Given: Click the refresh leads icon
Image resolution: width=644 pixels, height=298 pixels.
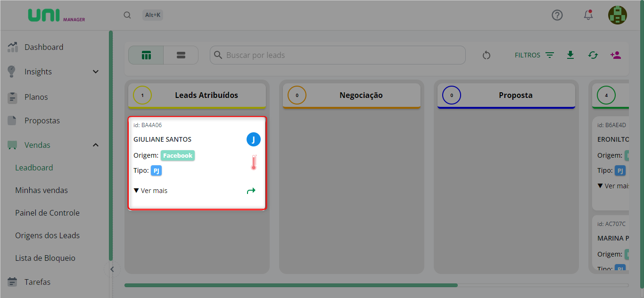Looking at the screenshot, I should (487, 55).
